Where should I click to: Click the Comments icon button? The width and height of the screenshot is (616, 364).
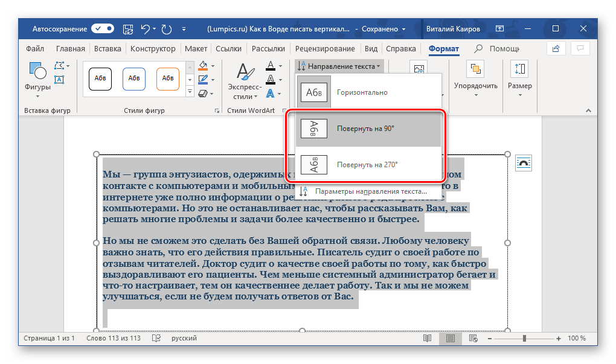click(x=580, y=49)
